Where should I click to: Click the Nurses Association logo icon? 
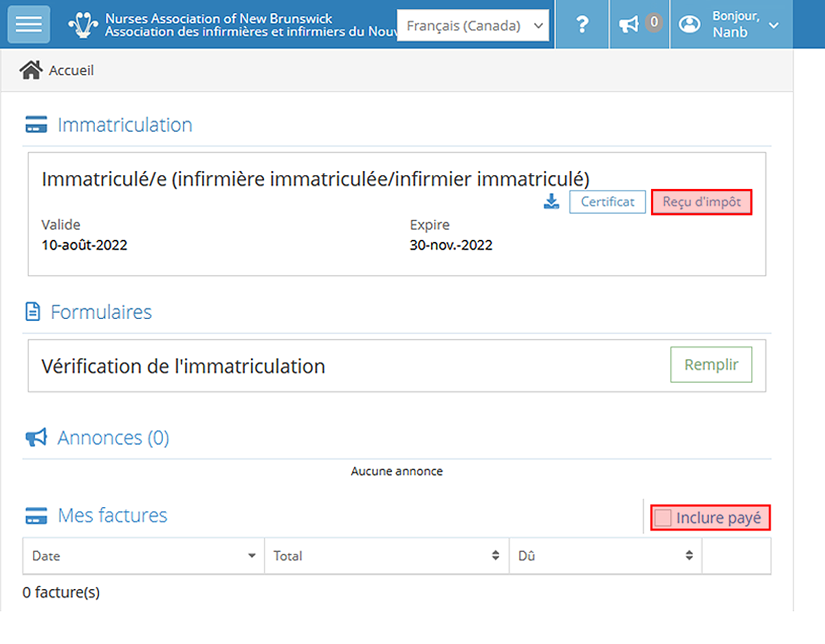pyautogui.click(x=83, y=25)
